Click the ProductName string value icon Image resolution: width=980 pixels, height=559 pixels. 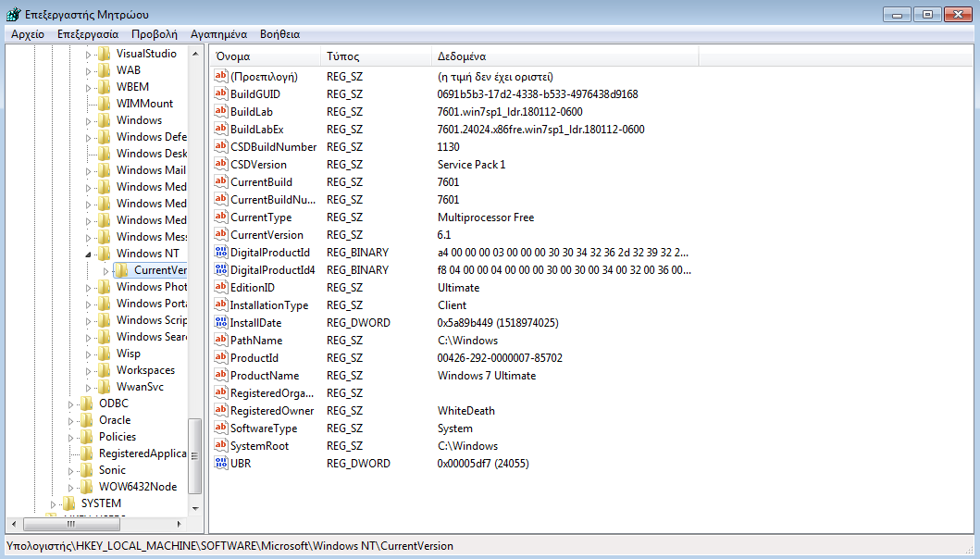pyautogui.click(x=220, y=375)
